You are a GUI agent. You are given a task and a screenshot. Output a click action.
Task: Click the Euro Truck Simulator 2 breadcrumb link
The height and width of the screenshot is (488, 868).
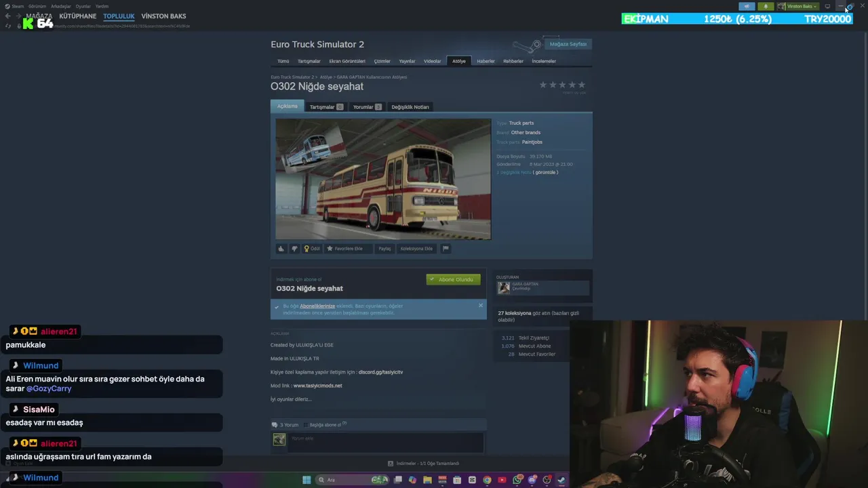pyautogui.click(x=292, y=77)
